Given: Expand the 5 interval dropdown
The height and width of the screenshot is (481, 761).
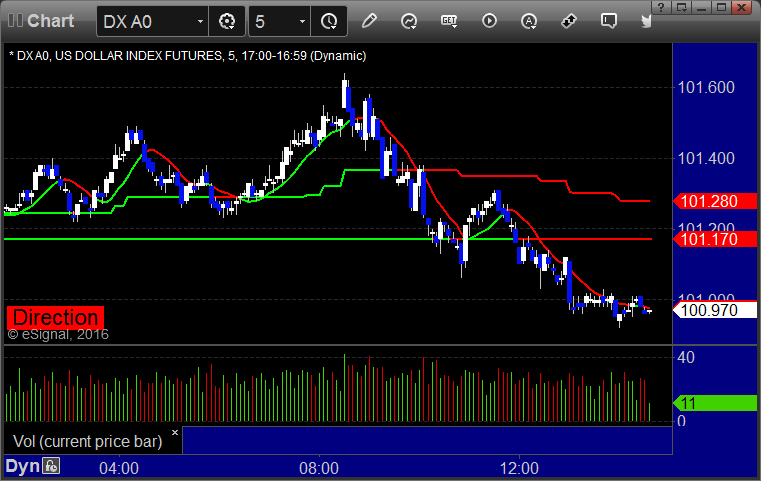Looking at the screenshot, I should point(302,21).
